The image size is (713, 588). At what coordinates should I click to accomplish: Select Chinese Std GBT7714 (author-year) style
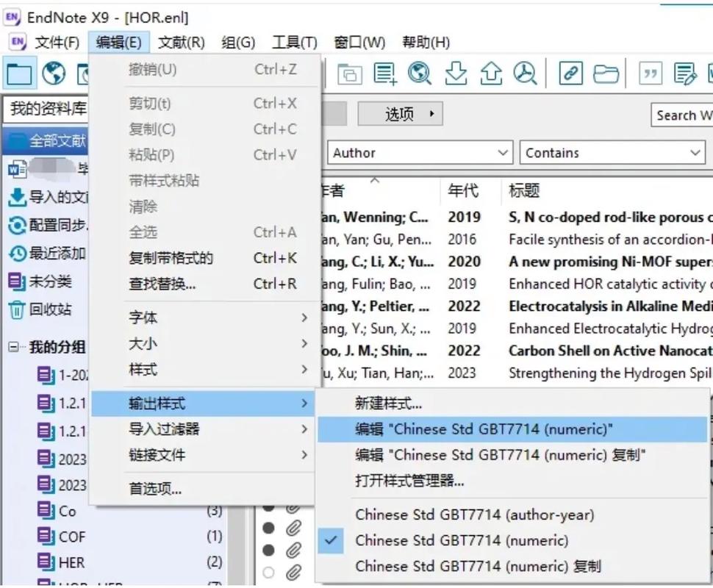[x=513, y=514]
